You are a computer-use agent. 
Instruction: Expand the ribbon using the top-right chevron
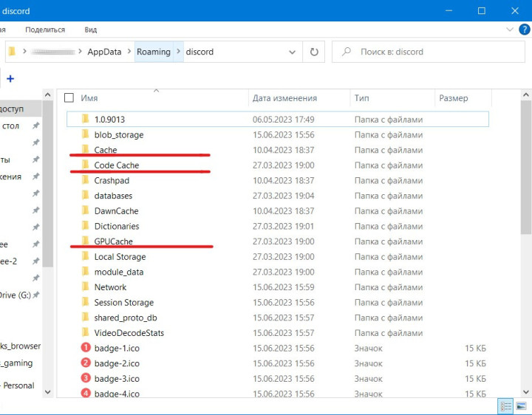point(509,30)
